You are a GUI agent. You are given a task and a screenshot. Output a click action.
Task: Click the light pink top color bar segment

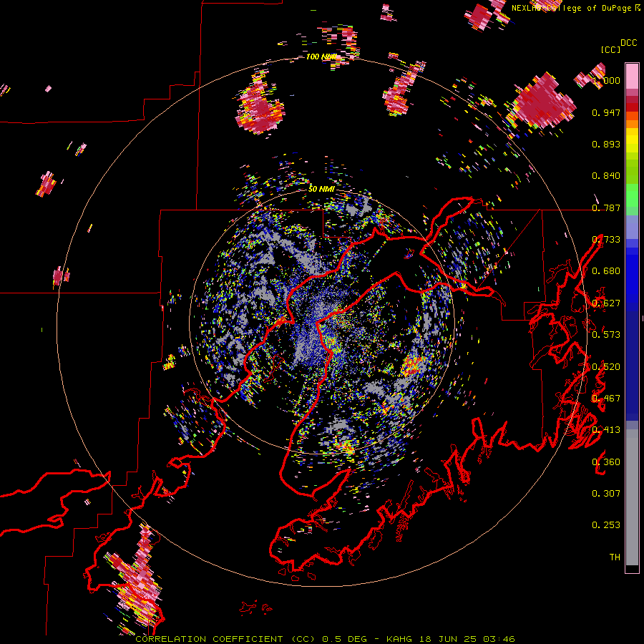pos(632,76)
